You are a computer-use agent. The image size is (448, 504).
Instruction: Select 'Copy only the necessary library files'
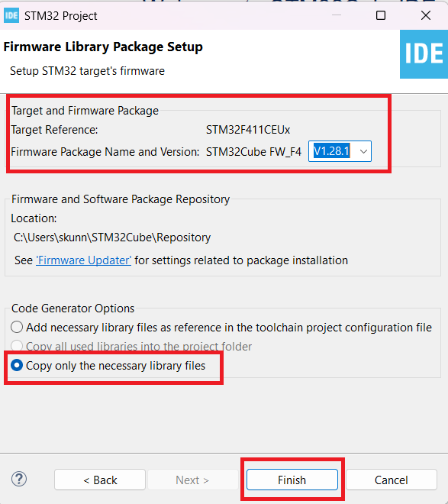pyautogui.click(x=17, y=366)
